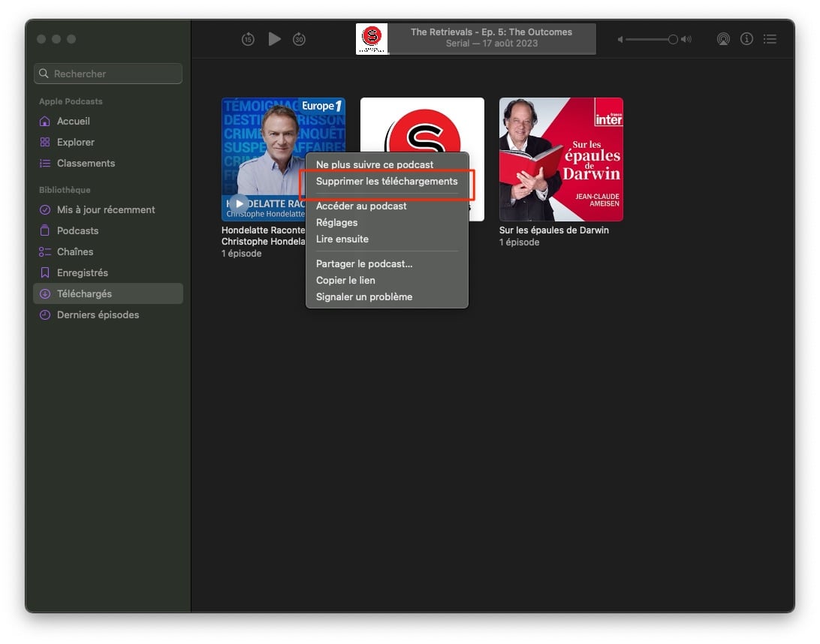Show Mis à jour récemment
The image size is (820, 644).
108,210
